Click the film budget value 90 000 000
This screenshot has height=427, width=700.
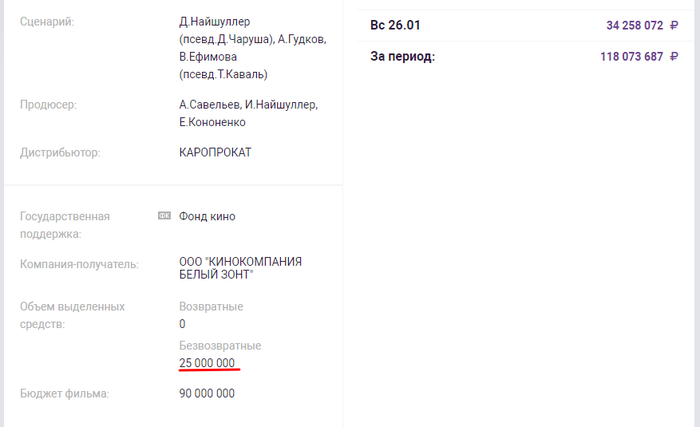(x=207, y=394)
